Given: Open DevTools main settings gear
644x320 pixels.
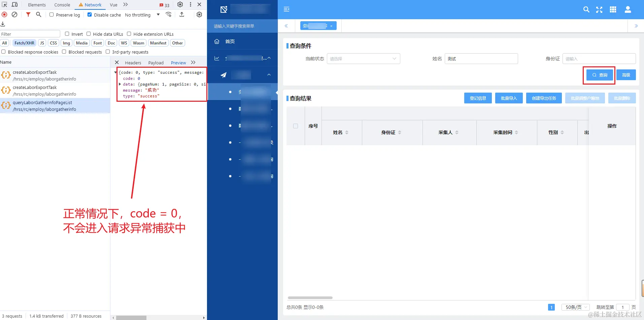Looking at the screenshot, I should [x=180, y=5].
